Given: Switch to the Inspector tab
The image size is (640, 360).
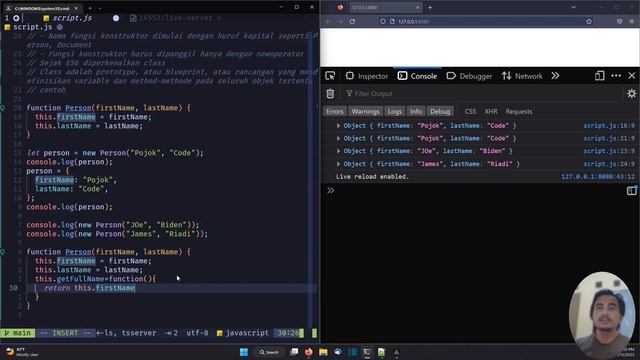Looking at the screenshot, I should click(367, 76).
